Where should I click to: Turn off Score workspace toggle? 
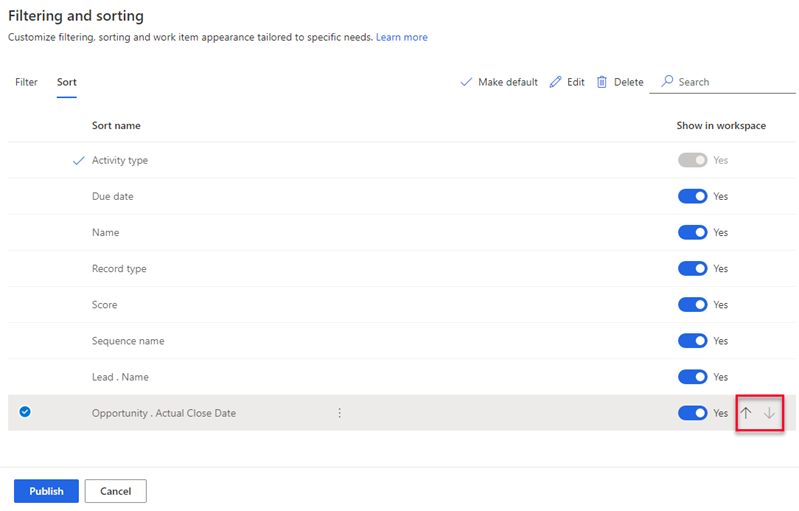(x=693, y=305)
